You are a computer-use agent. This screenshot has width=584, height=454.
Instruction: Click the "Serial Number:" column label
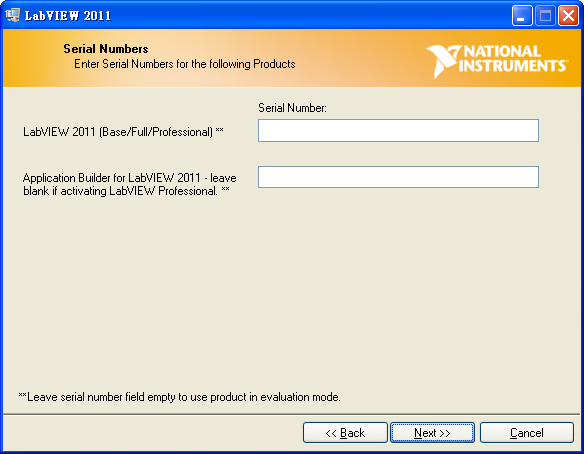point(292,108)
